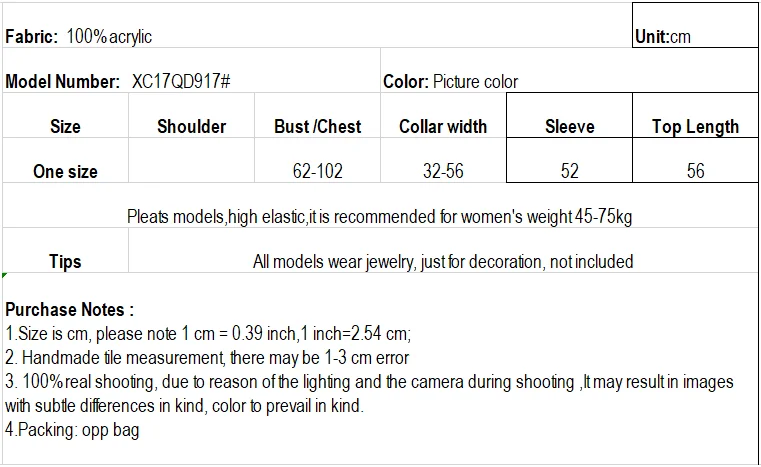Select the Top Length header cell
The image size is (761, 467).
[x=695, y=116]
